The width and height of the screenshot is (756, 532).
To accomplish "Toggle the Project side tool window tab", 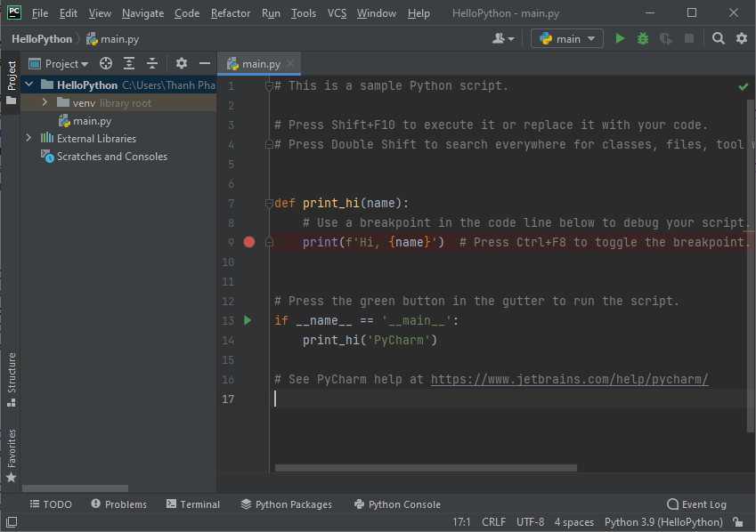I will [x=11, y=83].
